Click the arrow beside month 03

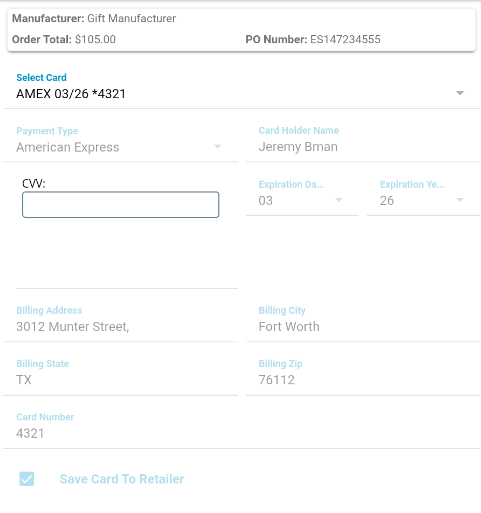[339, 200]
